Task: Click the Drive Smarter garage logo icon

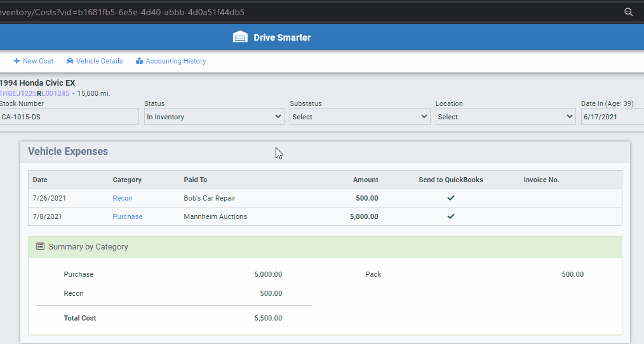Action: click(240, 37)
